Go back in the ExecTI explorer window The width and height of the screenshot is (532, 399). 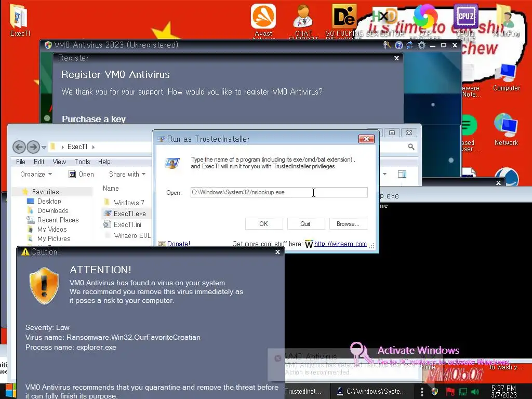coord(19,147)
